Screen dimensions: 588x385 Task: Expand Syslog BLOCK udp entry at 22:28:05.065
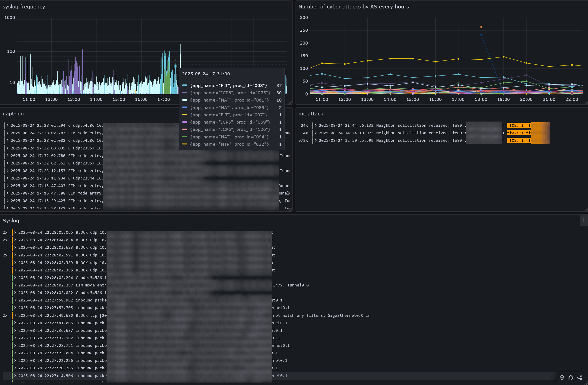coord(15,232)
